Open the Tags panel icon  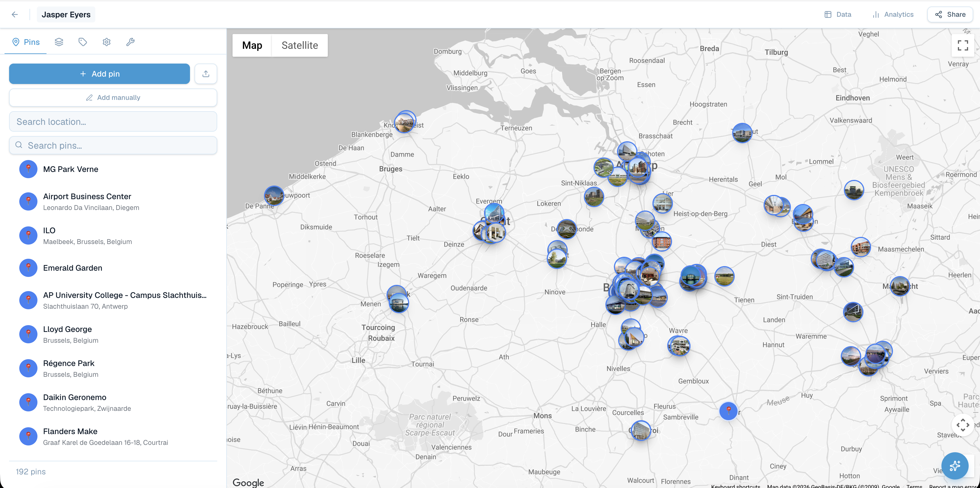click(83, 42)
